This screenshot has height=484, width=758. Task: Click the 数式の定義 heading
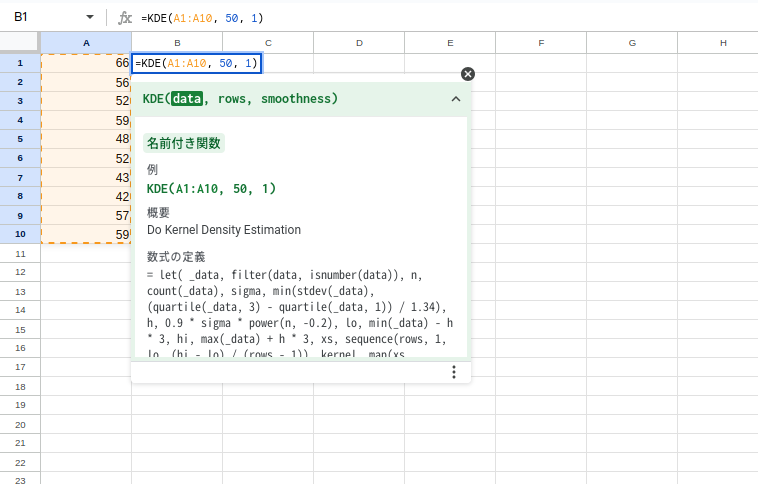[x=176, y=256]
